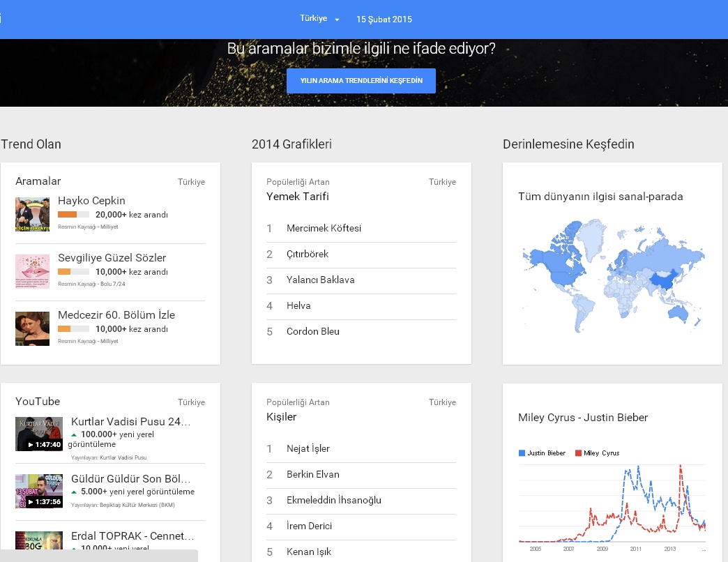Open Miley Cyrus - Justin Bieber chart title
728x562 pixels.
pos(583,418)
